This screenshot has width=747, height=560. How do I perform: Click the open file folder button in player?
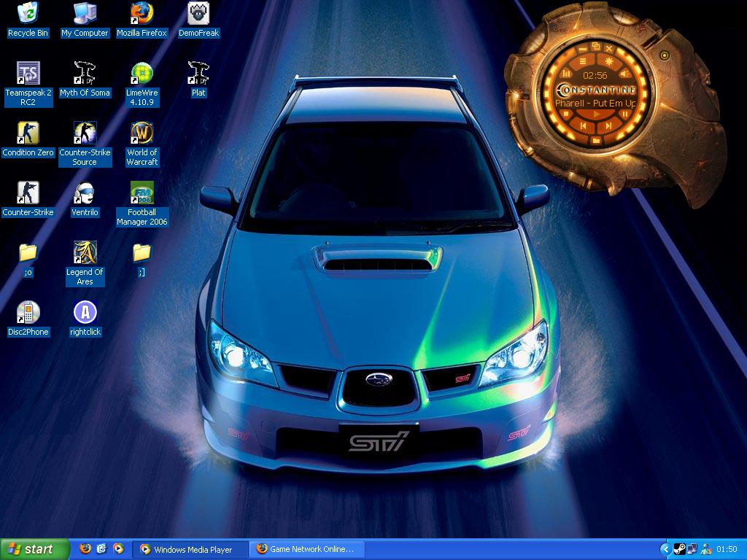[x=596, y=140]
